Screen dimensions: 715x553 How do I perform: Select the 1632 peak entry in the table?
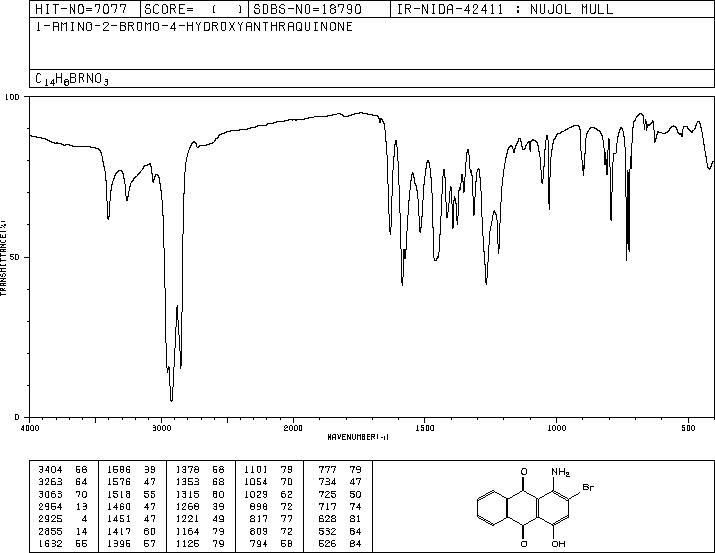(62, 544)
